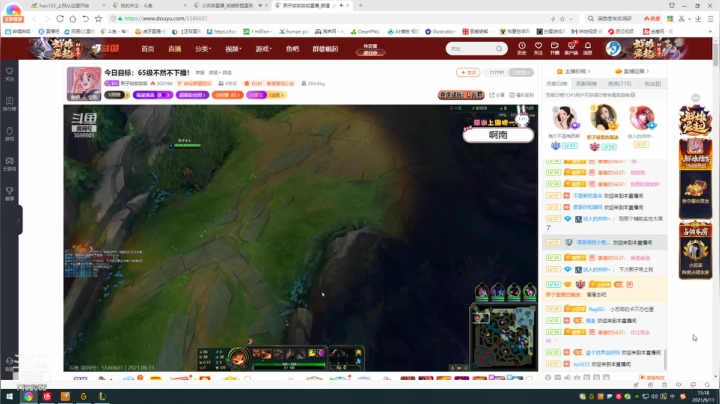This screenshot has width=720, height=404.
Task: Open the 分类 dropdown in navigation
Action: (x=202, y=49)
